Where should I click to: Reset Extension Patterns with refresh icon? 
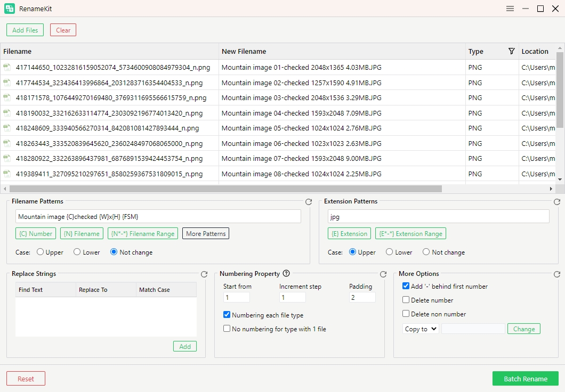click(x=557, y=202)
